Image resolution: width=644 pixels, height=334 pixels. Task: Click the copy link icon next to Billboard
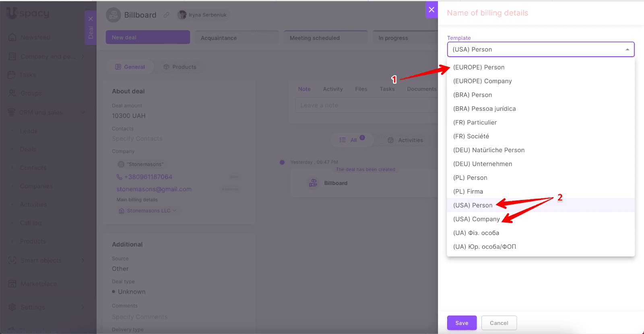[x=166, y=15]
